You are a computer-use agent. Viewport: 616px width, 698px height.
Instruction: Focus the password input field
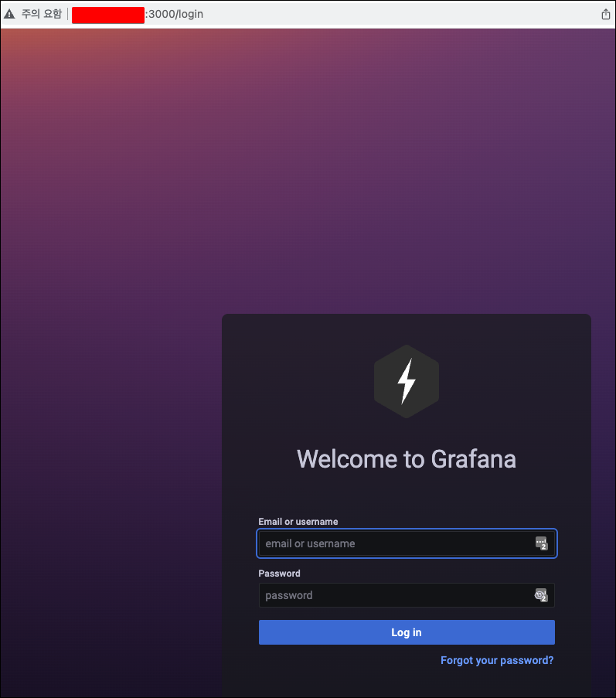407,595
